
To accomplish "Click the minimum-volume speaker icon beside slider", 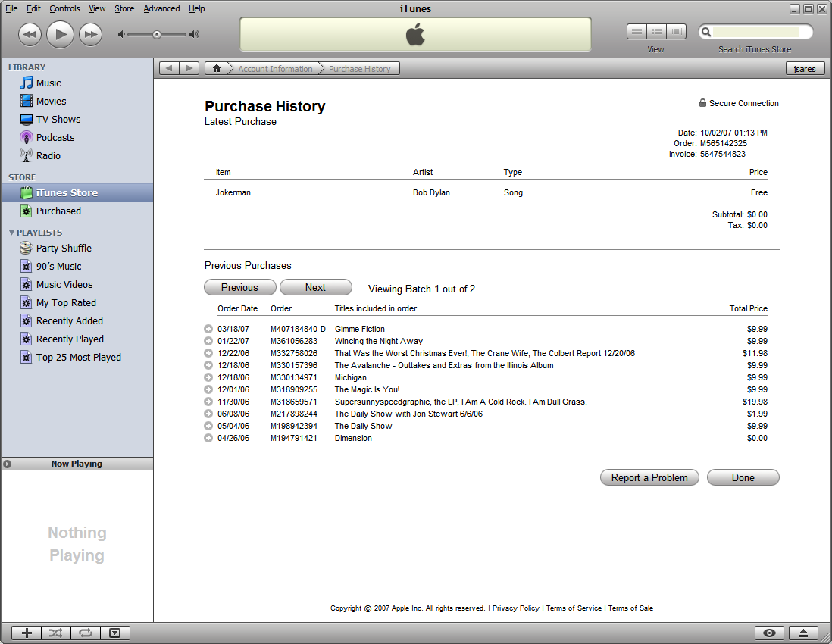I will point(121,35).
